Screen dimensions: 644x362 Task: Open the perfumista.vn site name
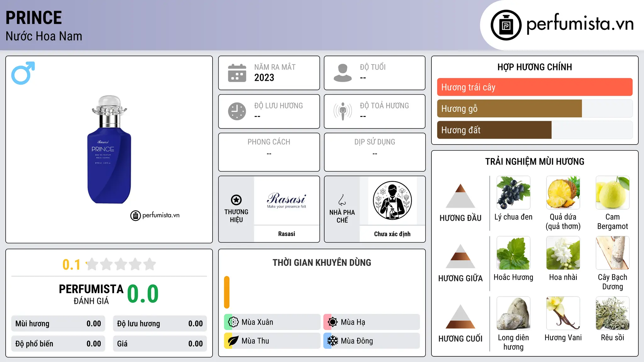[x=580, y=24]
